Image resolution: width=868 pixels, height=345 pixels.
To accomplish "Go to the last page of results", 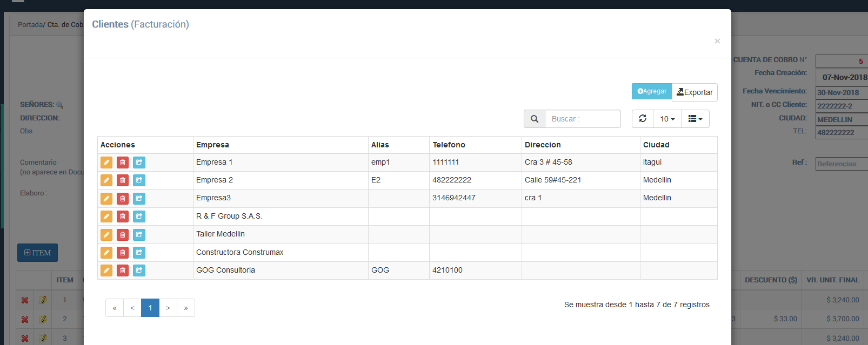I will 185,308.
